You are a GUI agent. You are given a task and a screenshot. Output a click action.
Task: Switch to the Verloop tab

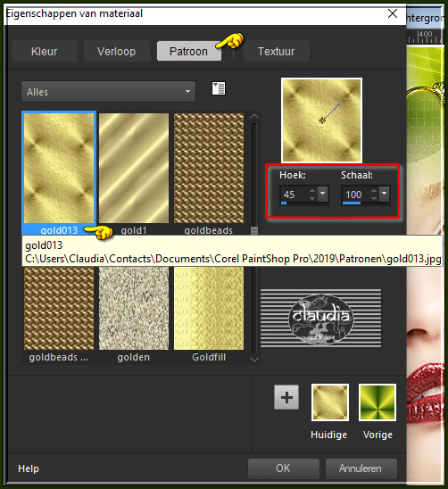(116, 51)
